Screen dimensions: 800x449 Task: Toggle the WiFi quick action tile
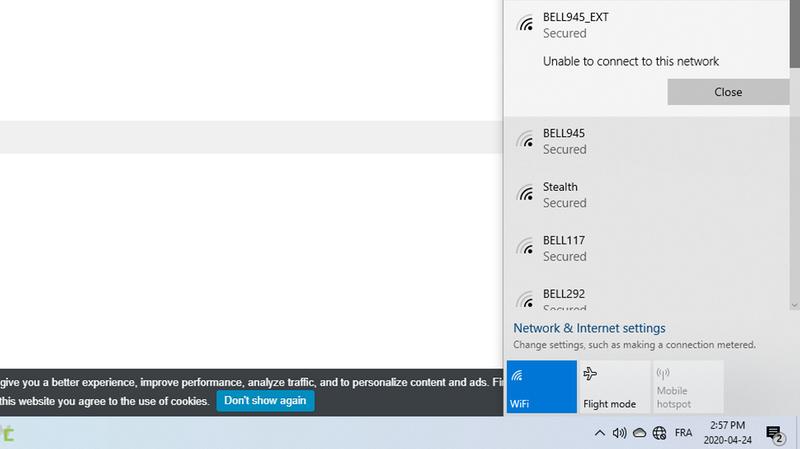pos(541,387)
